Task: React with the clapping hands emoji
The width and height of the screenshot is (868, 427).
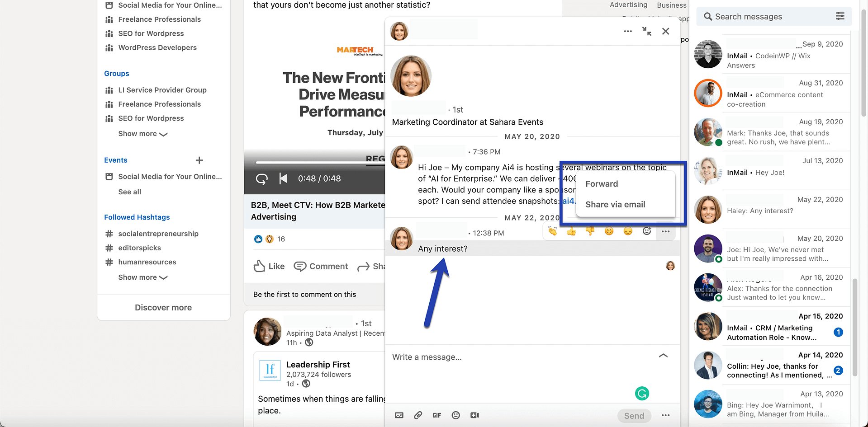Action: 552,231
